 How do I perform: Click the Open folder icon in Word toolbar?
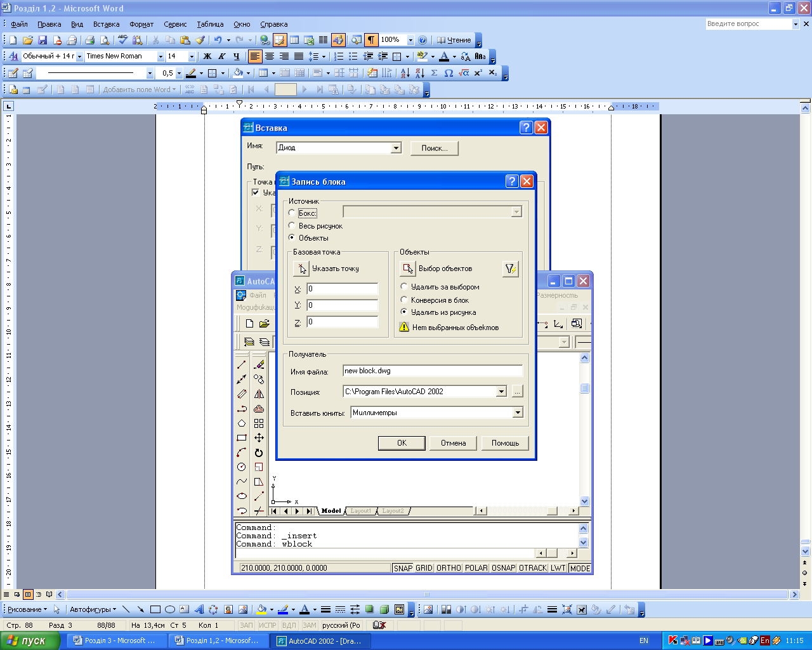27,40
